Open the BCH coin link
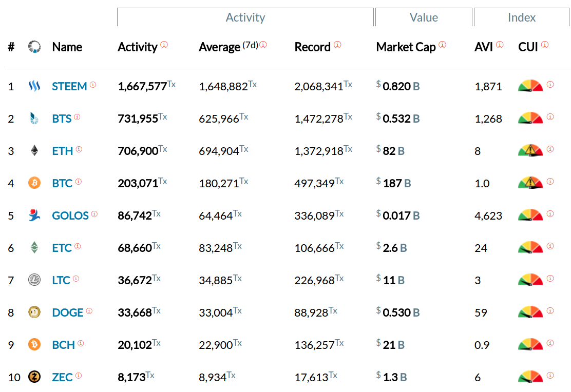Image resolution: width=571 pixels, height=392 pixels. [x=63, y=345]
